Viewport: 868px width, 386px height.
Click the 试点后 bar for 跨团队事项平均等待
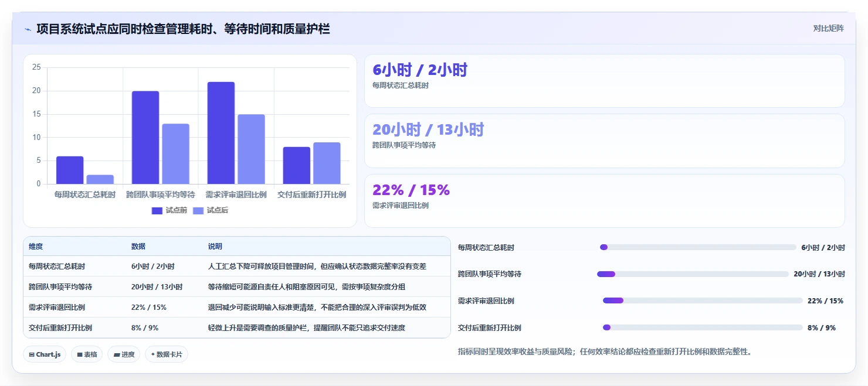click(176, 154)
